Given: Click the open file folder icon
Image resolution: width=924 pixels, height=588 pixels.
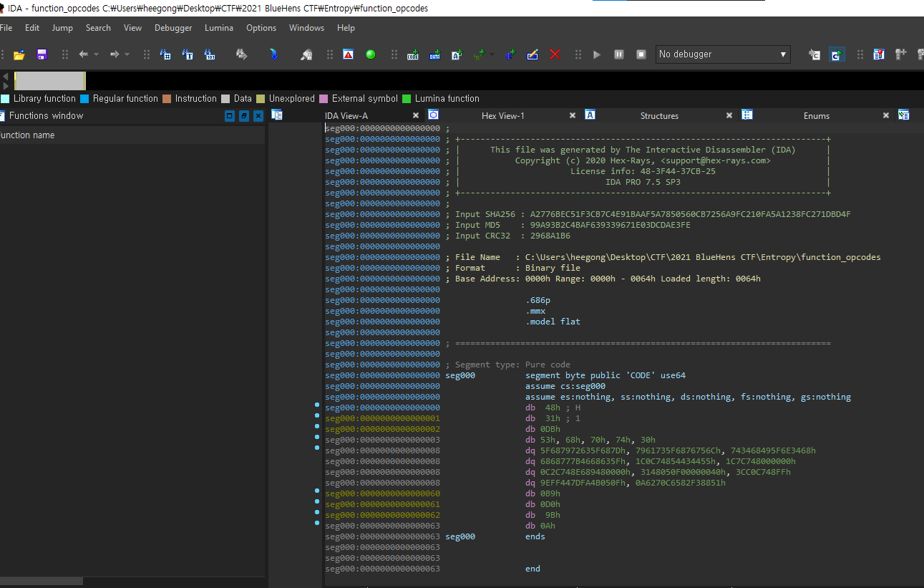Looking at the screenshot, I should [x=19, y=54].
